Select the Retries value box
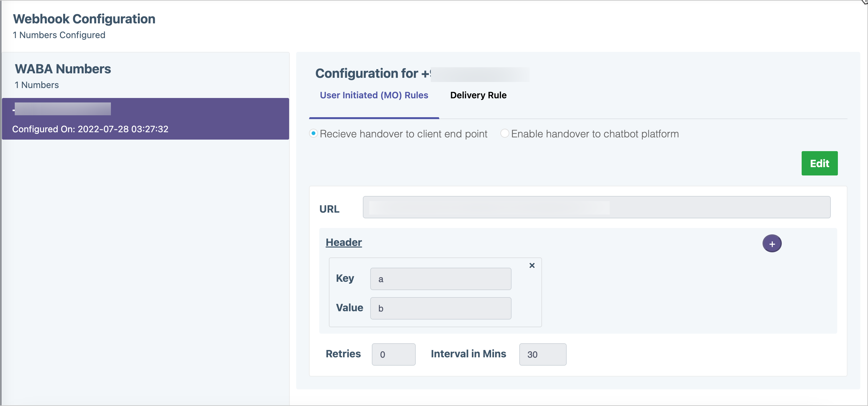This screenshot has width=868, height=406. [x=393, y=354]
